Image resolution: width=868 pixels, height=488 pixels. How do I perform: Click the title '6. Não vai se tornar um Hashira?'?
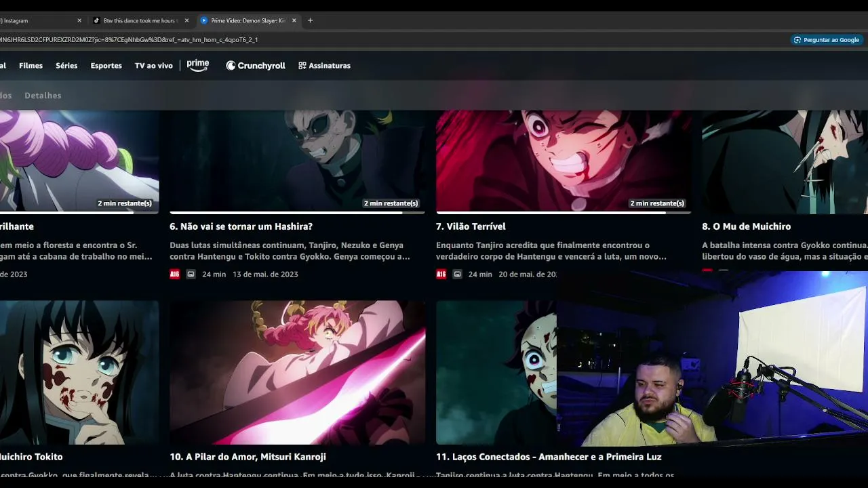click(x=241, y=226)
